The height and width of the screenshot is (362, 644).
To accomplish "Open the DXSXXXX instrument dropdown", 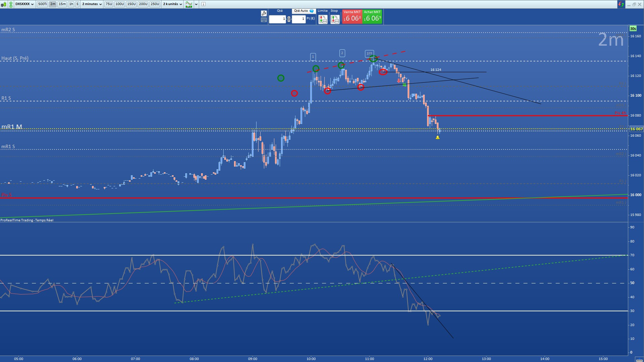I will [25, 4].
